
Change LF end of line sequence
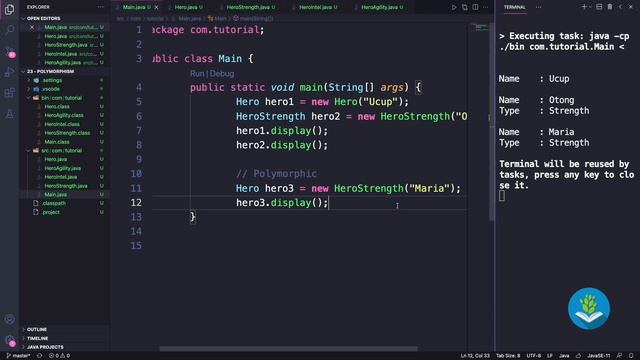[550, 356]
